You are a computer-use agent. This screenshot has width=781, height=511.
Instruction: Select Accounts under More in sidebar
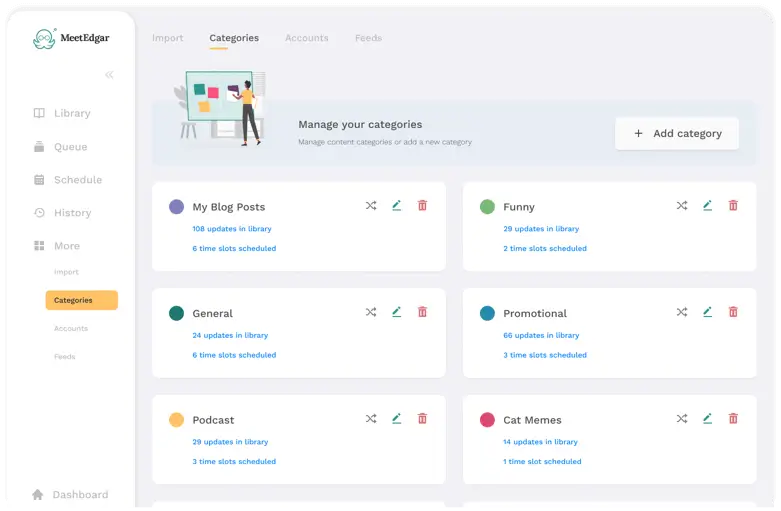[71, 328]
